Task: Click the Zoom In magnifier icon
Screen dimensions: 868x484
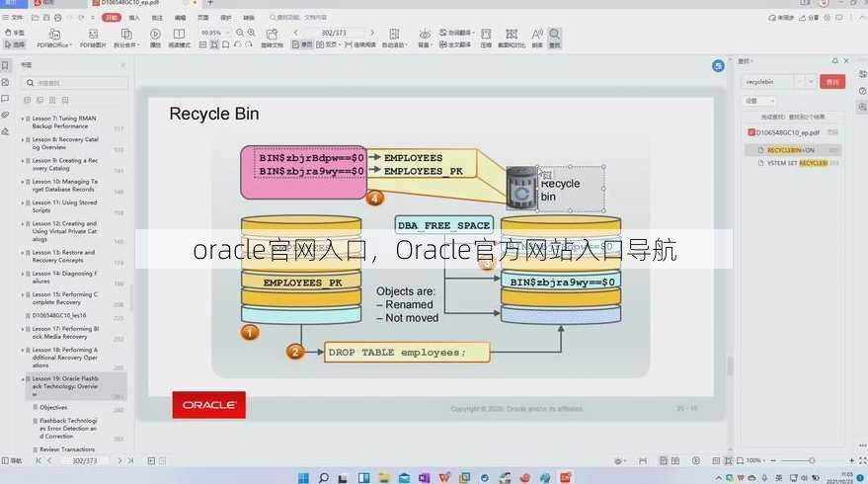Action: (252, 33)
